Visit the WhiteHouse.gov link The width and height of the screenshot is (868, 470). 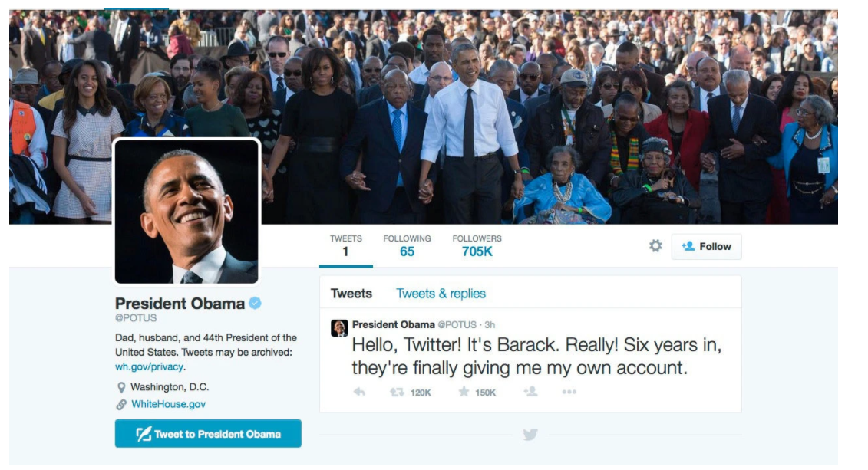[x=168, y=404]
